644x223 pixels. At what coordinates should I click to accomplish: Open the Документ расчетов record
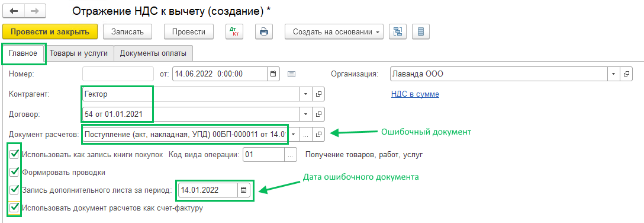tap(318, 134)
